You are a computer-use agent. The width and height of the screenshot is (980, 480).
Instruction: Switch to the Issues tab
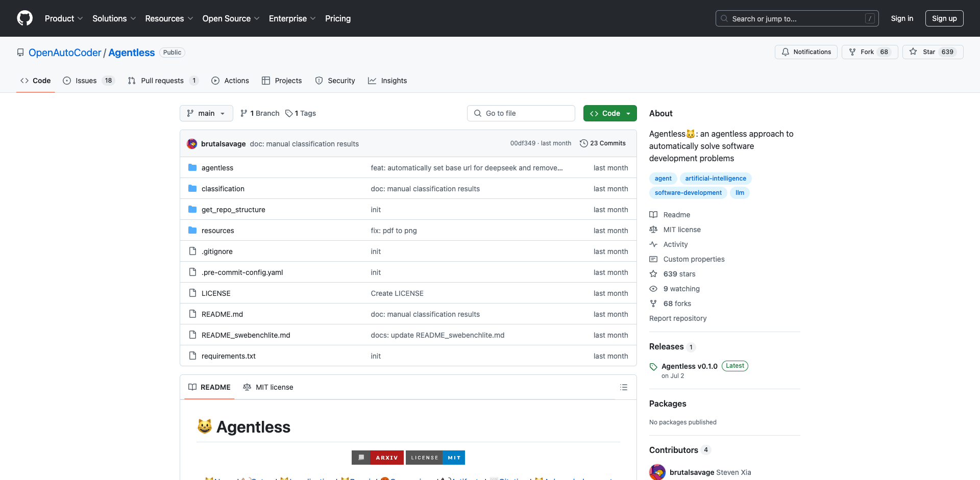click(89, 81)
